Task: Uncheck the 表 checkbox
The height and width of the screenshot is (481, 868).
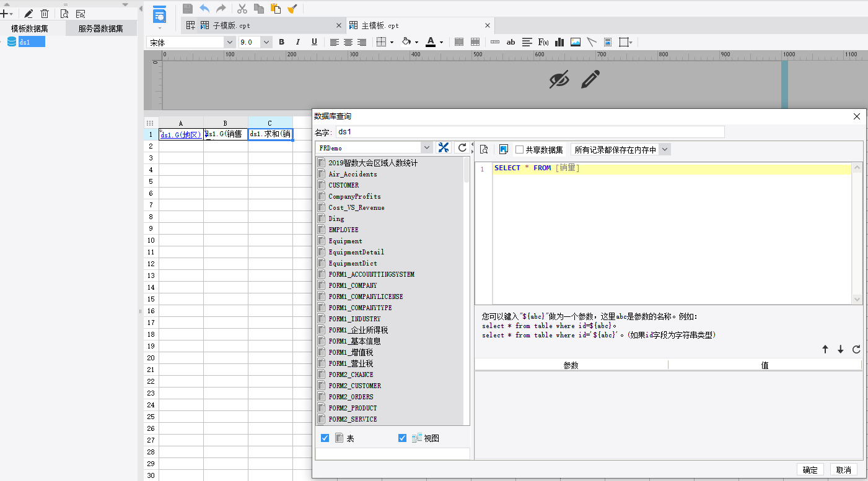Action: (325, 438)
